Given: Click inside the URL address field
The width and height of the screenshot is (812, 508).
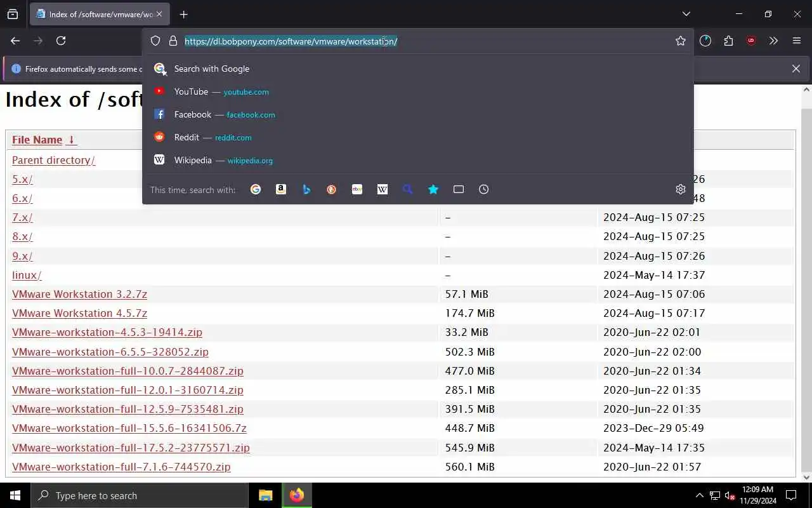Looking at the screenshot, I should [x=419, y=41].
